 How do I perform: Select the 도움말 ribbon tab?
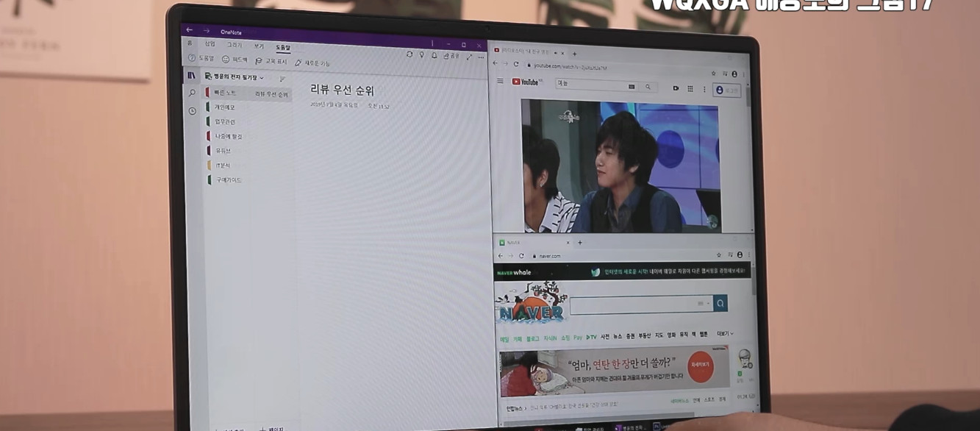pos(283,48)
